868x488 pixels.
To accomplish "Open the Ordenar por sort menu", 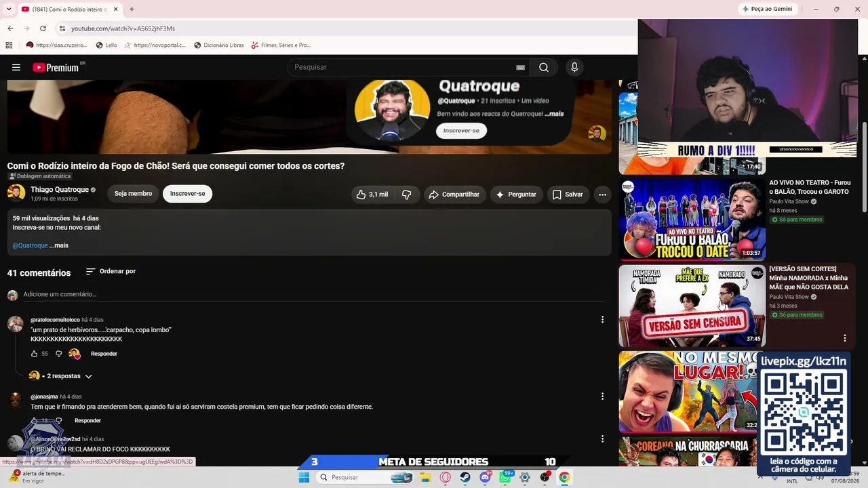I will tap(111, 271).
